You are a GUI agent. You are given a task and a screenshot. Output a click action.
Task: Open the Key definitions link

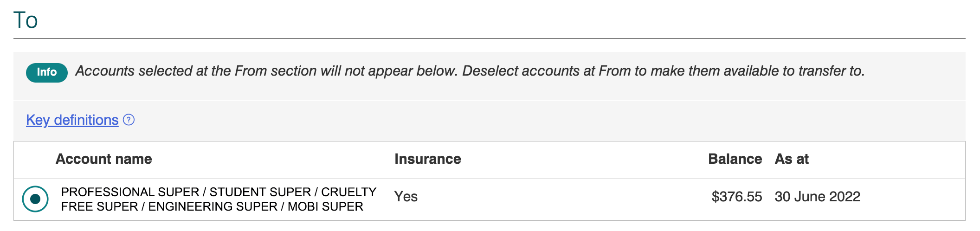pyautogui.click(x=72, y=120)
